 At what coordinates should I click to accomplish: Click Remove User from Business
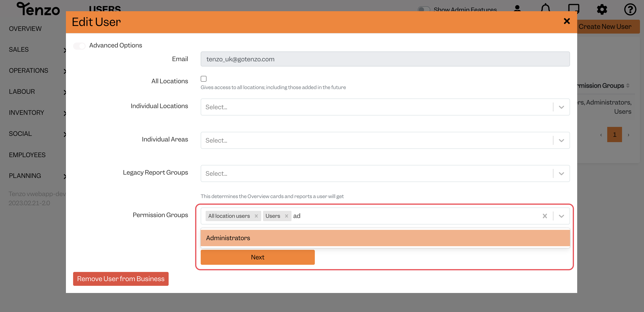click(121, 279)
